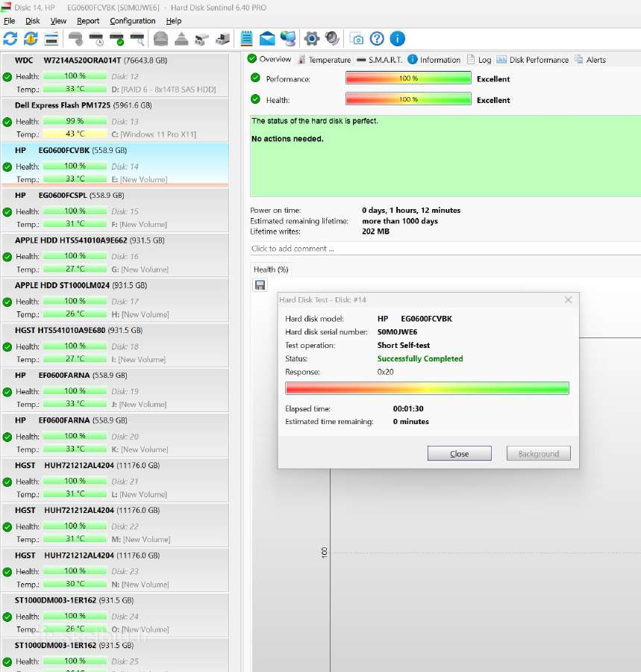Select WDC W7214A520ORA014T disk in list
Viewport: 641px width, 672px height.
(115, 75)
